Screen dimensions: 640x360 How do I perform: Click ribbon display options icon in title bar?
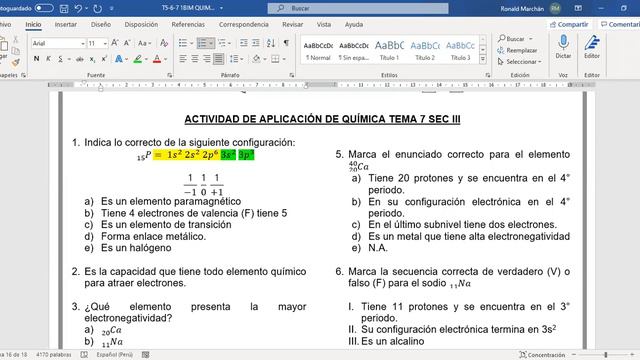[578, 8]
